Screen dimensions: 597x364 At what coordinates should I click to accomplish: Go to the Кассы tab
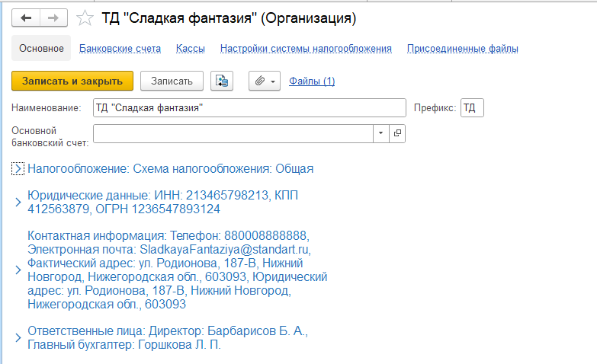[190, 48]
